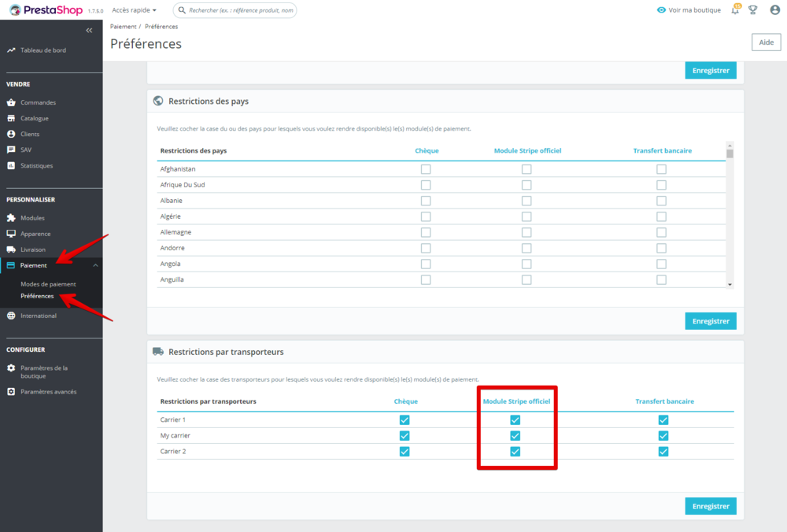Image resolution: width=787 pixels, height=532 pixels.
Task: Click Module Stripe officiel header in carriers table
Action: pos(516,401)
